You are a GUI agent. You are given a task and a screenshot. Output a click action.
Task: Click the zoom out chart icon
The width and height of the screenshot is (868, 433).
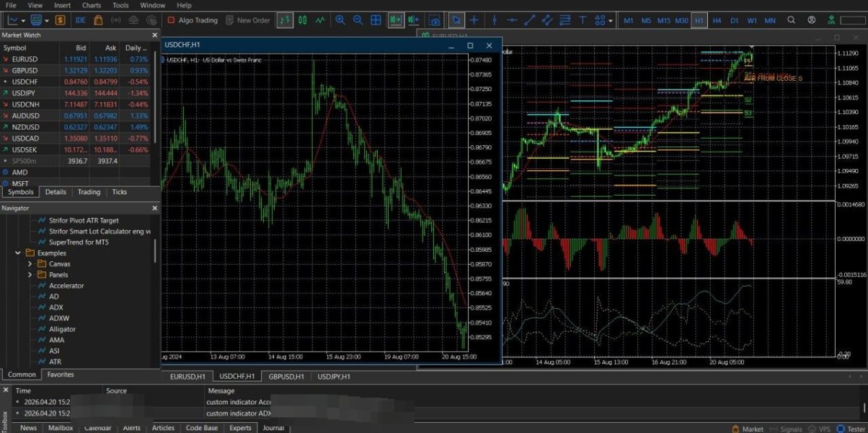point(358,20)
